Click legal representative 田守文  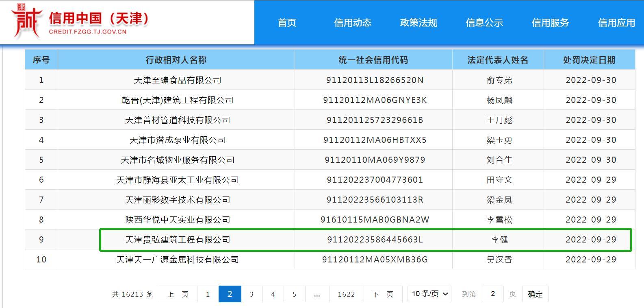[x=499, y=180]
